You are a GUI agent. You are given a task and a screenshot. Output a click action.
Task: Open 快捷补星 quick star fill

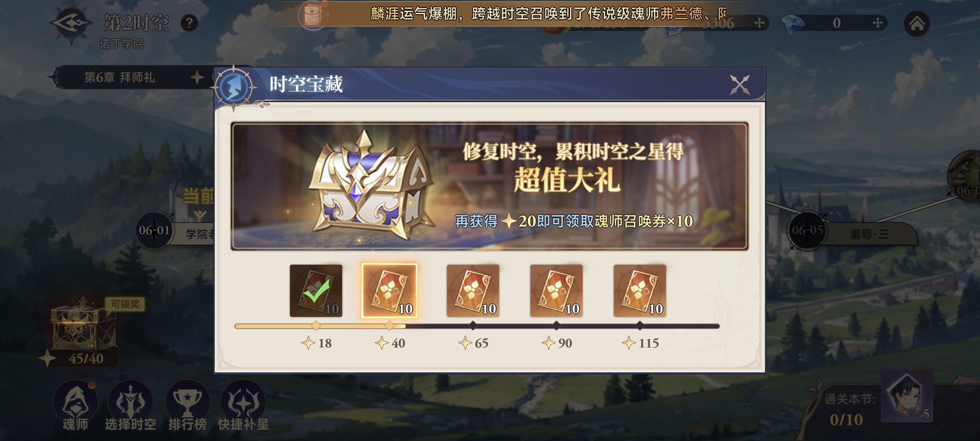tap(243, 406)
